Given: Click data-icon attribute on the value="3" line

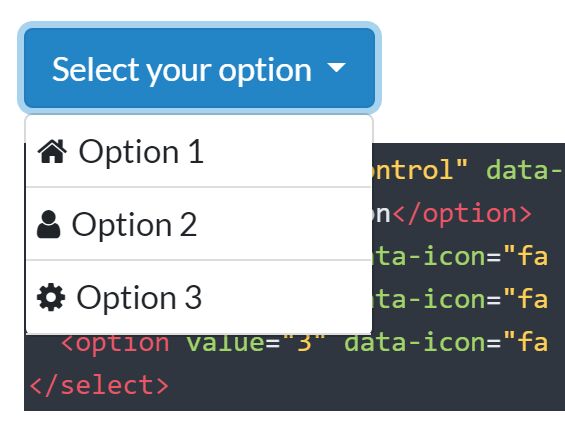Looking at the screenshot, I should 422,342.
